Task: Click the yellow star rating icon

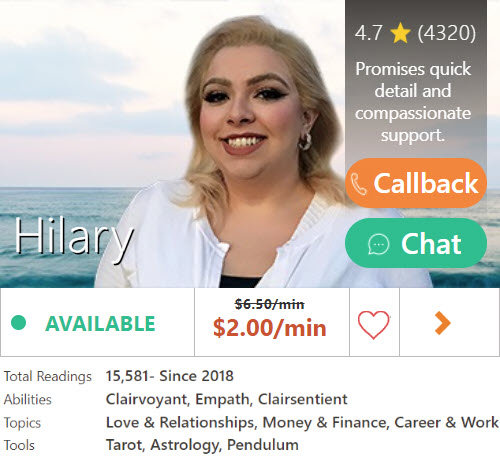Action: click(x=400, y=33)
